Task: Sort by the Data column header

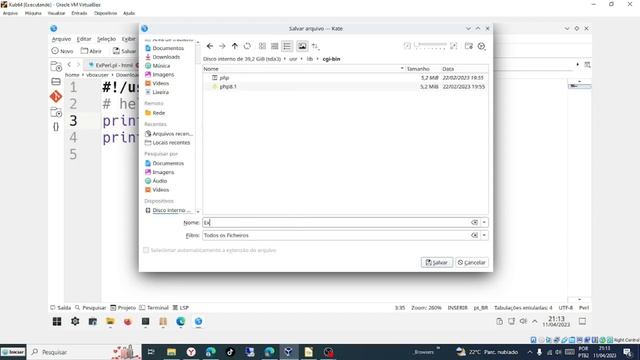Action: [448, 69]
